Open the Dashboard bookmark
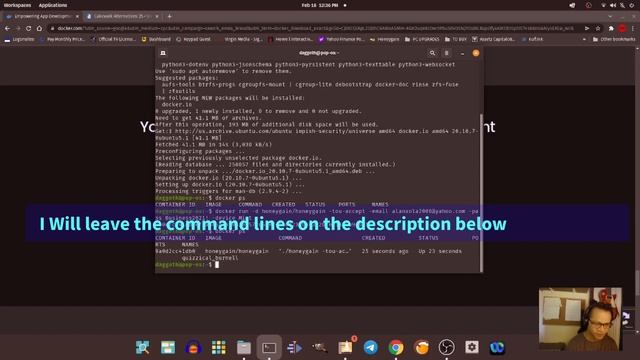 pos(156,39)
